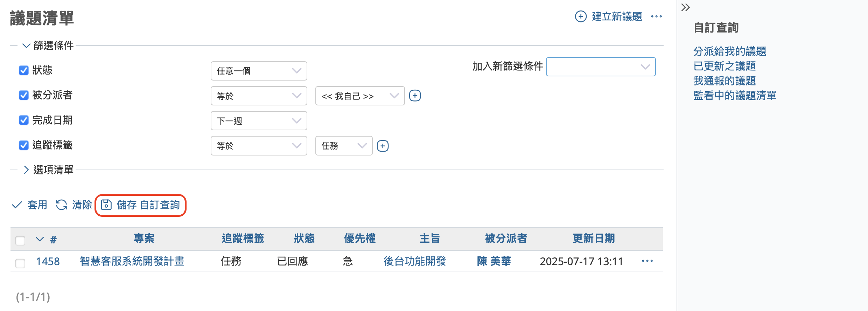Image resolution: width=868 pixels, height=311 pixels.
Task: Collapse the 篩選條件 section
Action: (x=48, y=46)
